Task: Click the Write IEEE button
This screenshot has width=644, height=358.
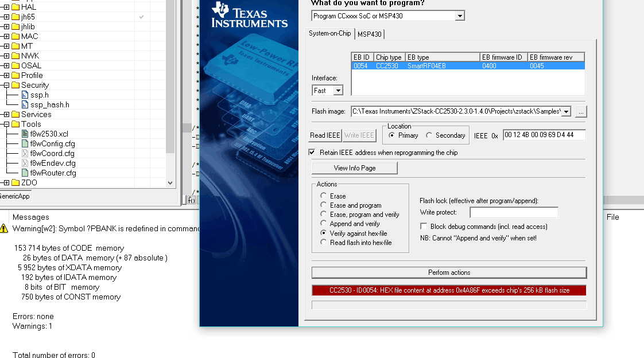Action: (x=359, y=135)
